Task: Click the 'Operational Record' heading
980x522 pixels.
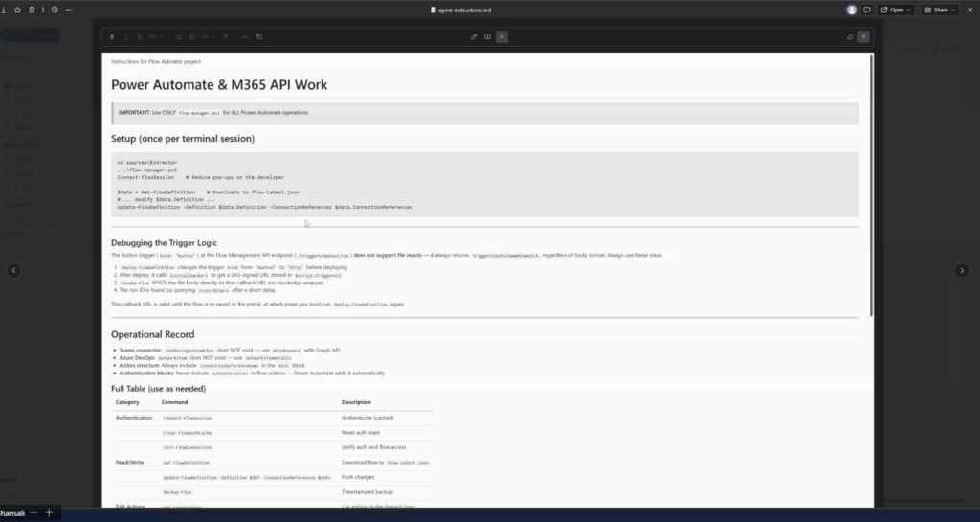Action: coord(152,334)
